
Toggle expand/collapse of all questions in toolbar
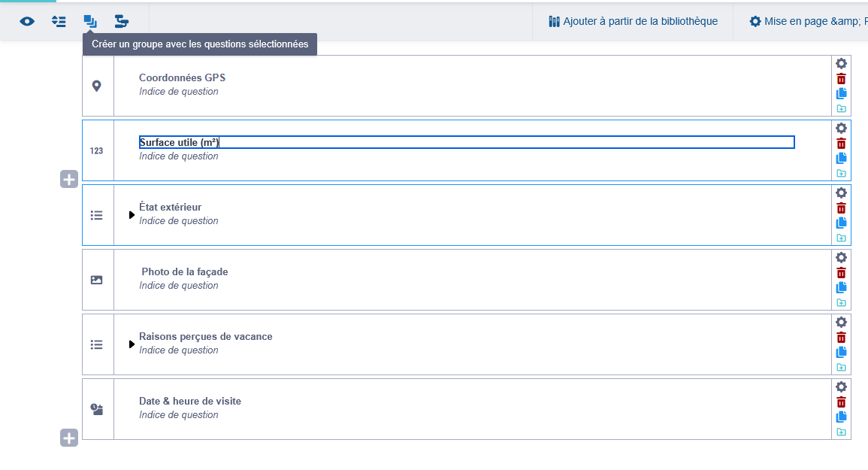[59, 21]
